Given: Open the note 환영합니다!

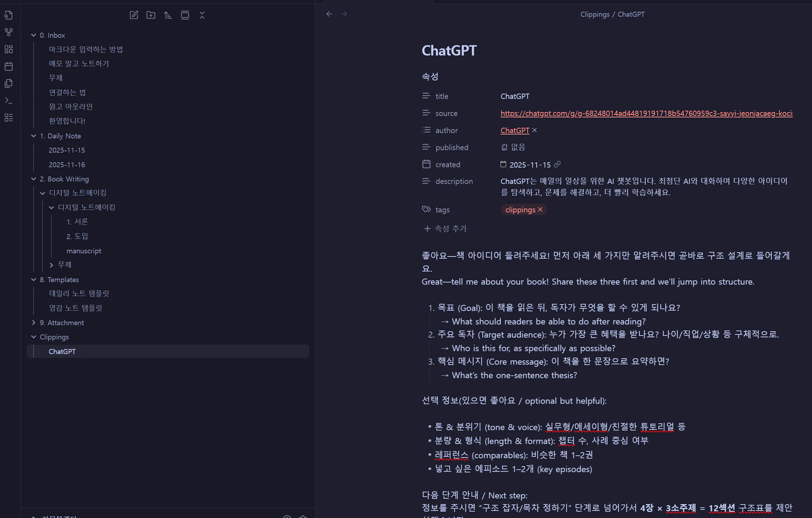Looking at the screenshot, I should click(x=67, y=121).
